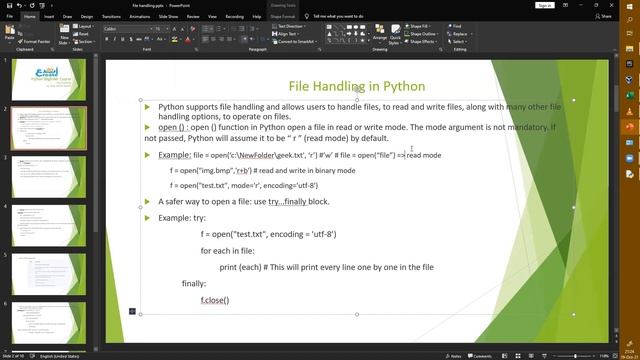Open File Explorer from the taskbar
640x360 pixels.
pyautogui.click(x=629, y=49)
